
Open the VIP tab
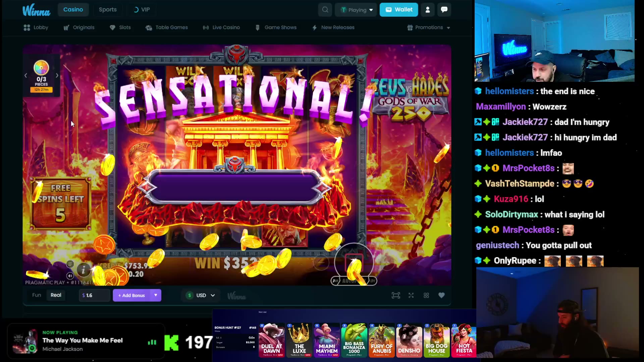tap(142, 10)
